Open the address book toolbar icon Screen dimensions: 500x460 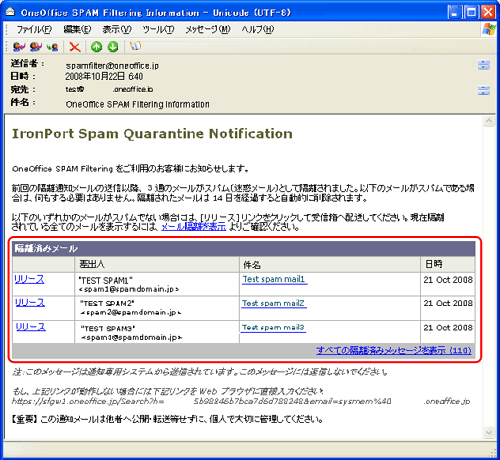(x=135, y=46)
